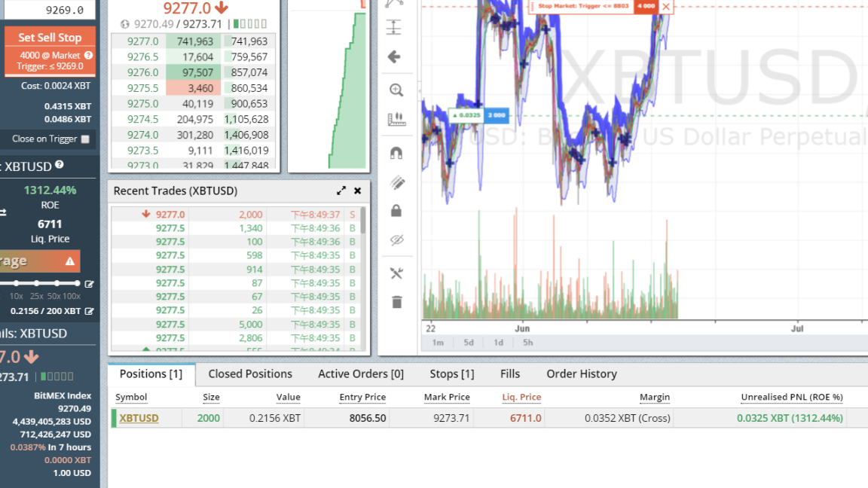Click order book size 97,507
This screenshot has height=488, width=868.
click(x=193, y=72)
